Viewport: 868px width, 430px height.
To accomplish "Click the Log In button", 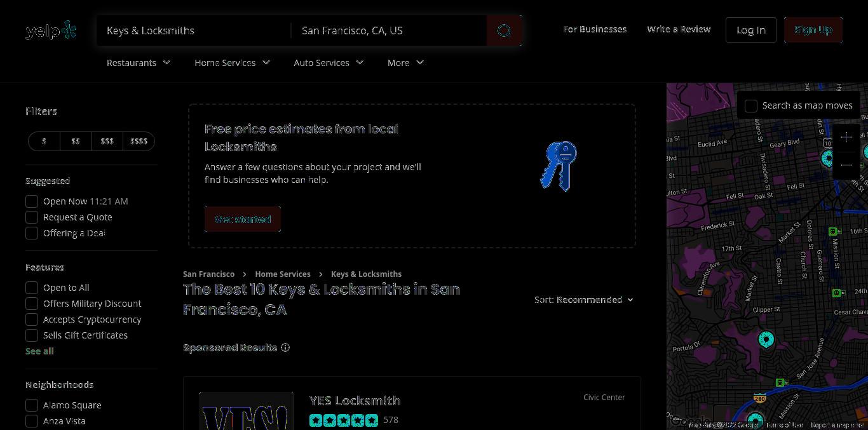I will (x=751, y=30).
